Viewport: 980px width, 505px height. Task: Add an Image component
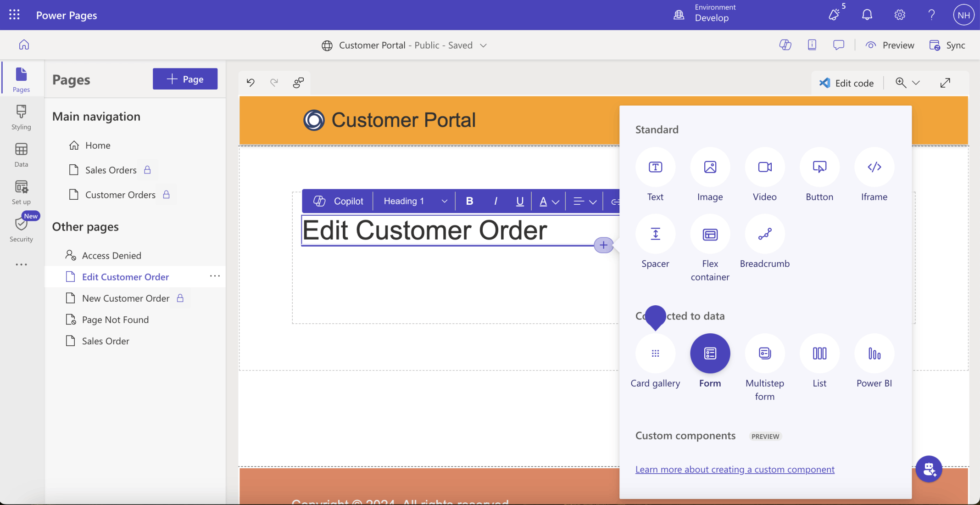click(x=710, y=167)
